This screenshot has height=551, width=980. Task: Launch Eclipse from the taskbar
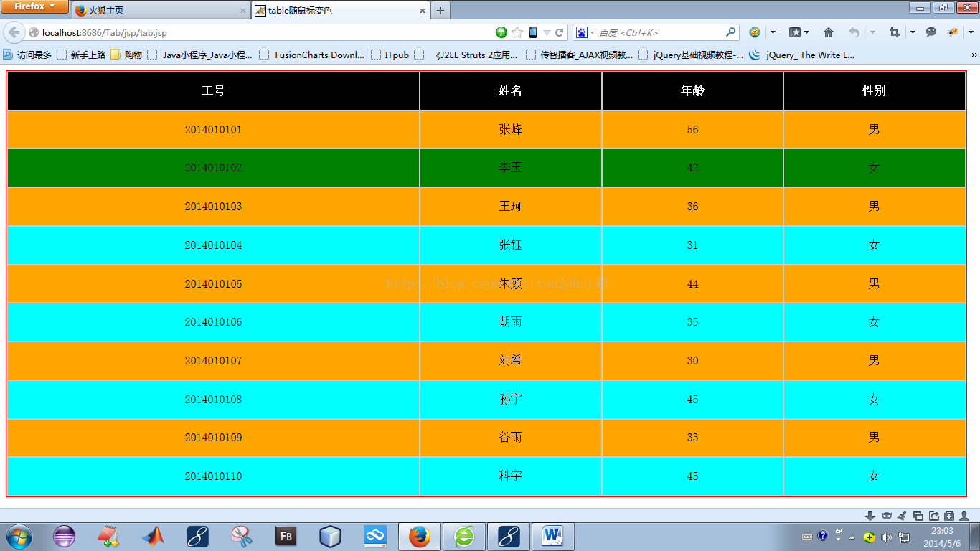click(x=64, y=537)
